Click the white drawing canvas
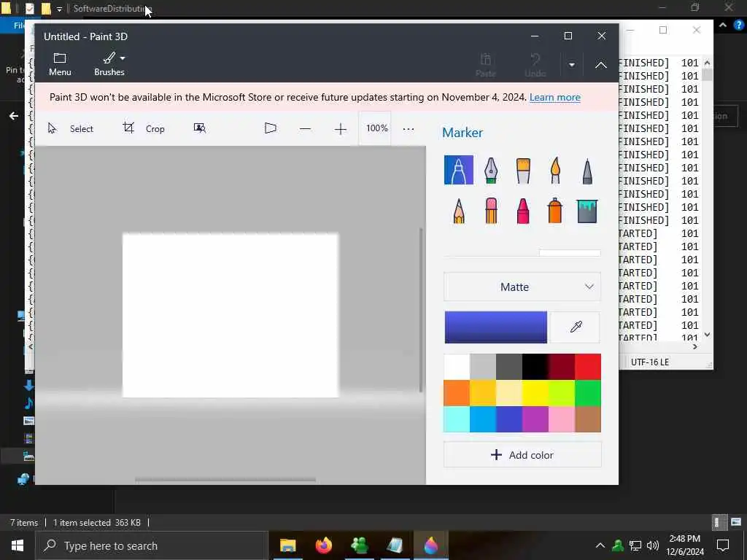Screen dimensions: 747x560 (231, 315)
